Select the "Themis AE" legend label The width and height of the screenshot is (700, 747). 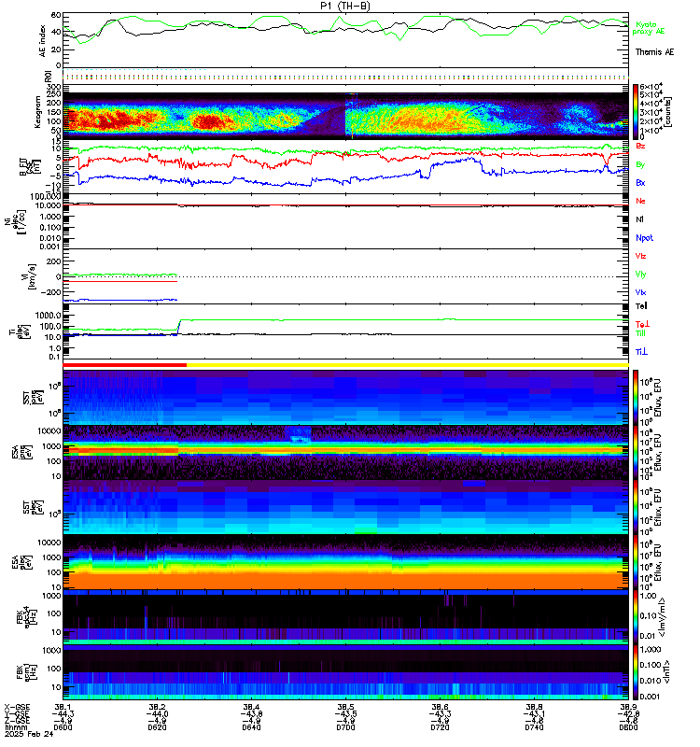[x=654, y=52]
